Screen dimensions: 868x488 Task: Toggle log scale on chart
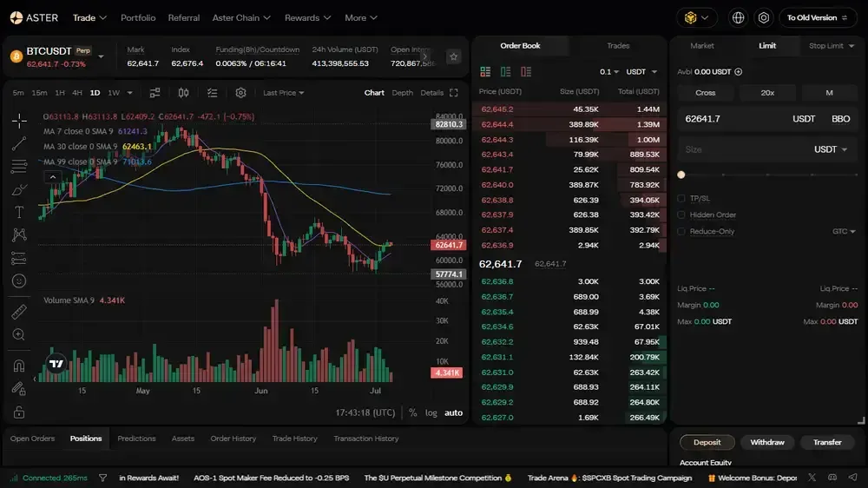coord(431,412)
